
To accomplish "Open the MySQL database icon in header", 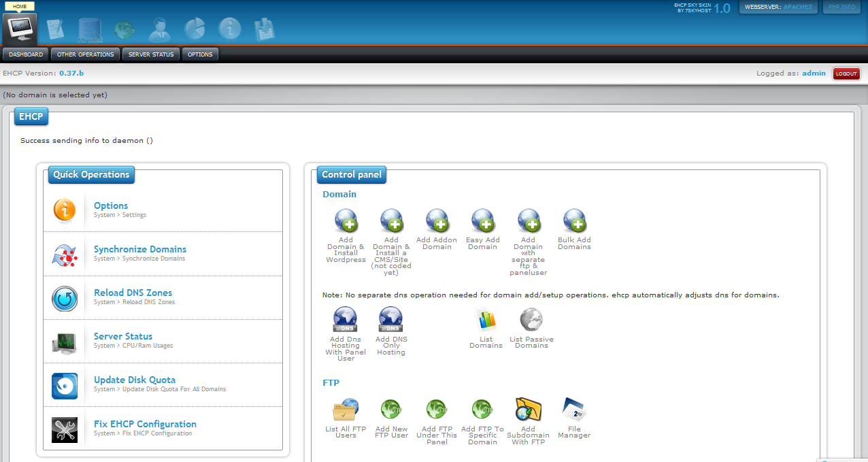I will click(89, 30).
